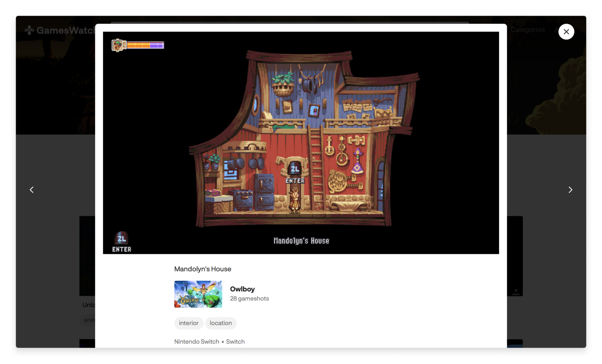This screenshot has height=364, width=602.
Task: Go to previous gameshot using left chevron
Action: (x=32, y=190)
